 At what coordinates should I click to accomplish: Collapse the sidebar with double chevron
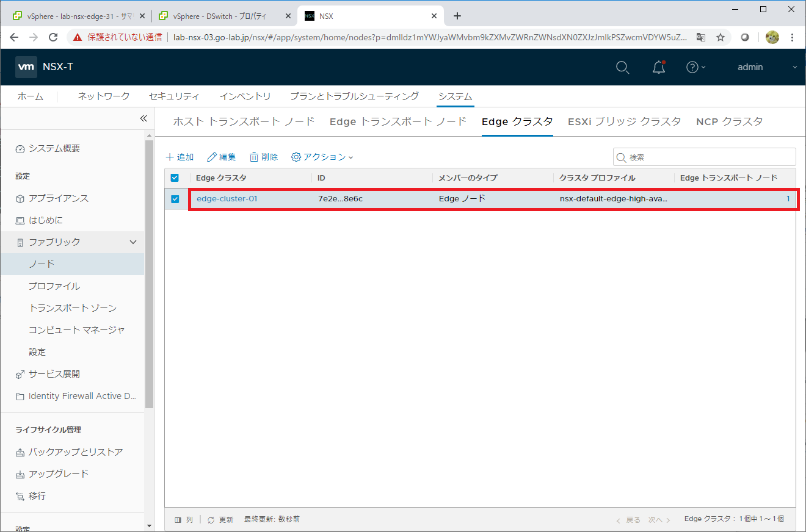tap(143, 118)
